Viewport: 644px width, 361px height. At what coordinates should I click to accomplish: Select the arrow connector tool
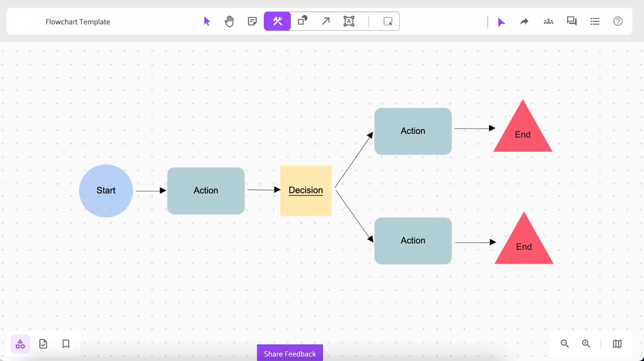[x=326, y=21]
